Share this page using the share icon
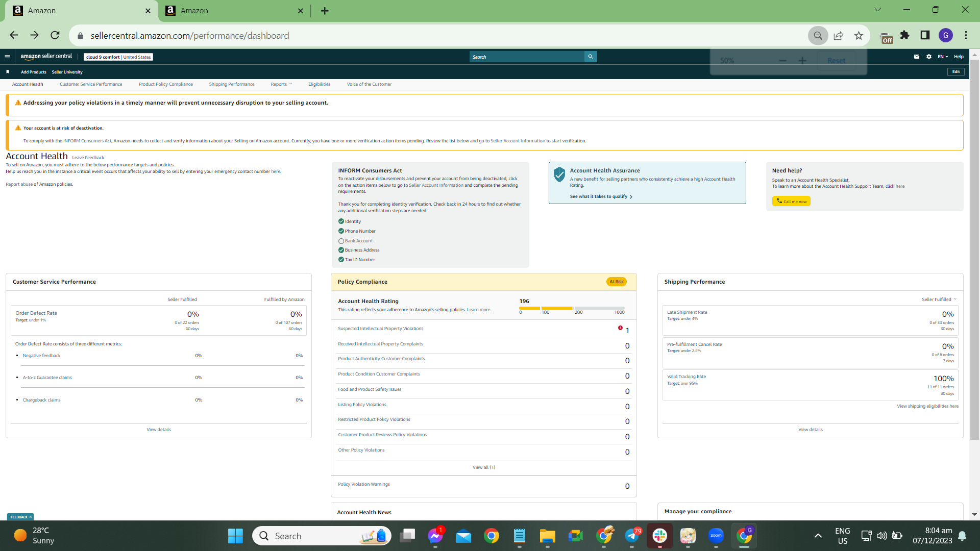This screenshot has width=980, height=551. 838,36
